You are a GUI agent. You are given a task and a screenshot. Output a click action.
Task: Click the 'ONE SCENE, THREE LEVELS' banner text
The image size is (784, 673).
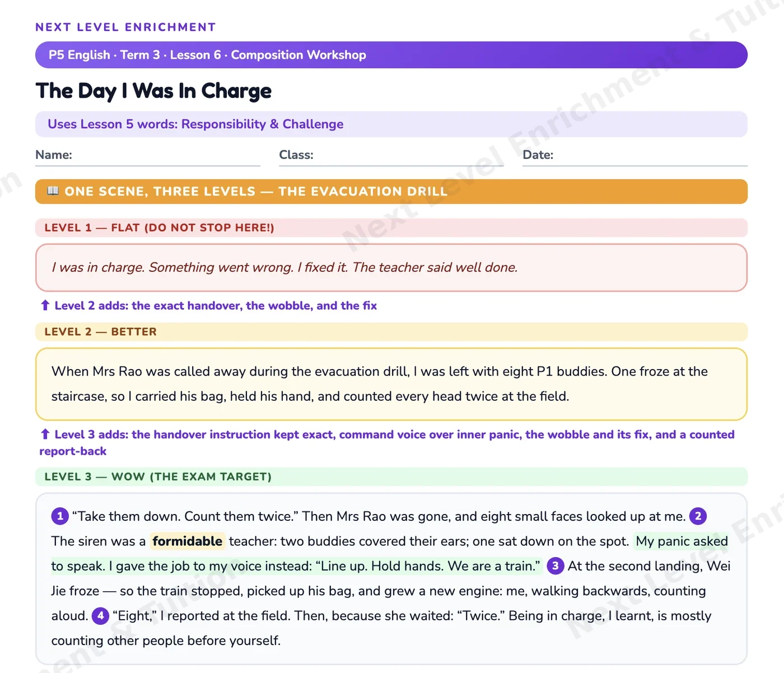click(256, 191)
